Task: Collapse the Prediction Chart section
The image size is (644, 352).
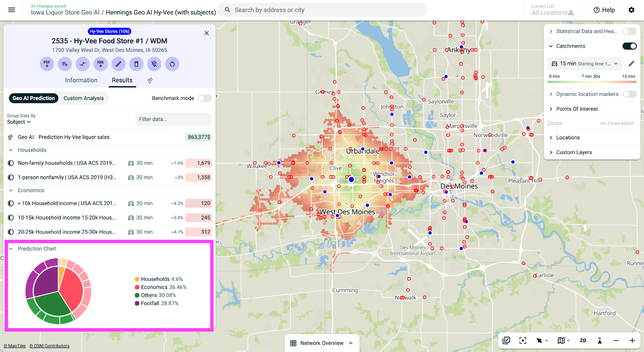Action: point(11,249)
